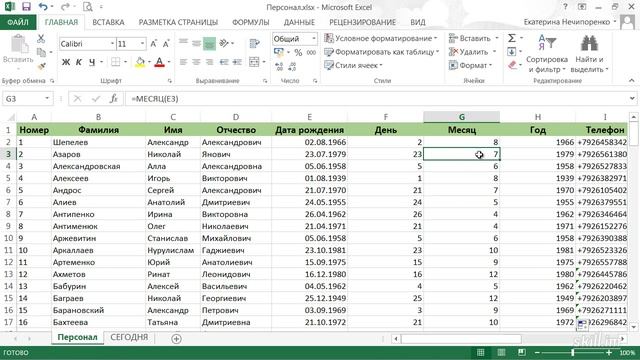Viewport: 640px width, 360px height.
Task: Align text to the top of the cell
Action: 183,42
